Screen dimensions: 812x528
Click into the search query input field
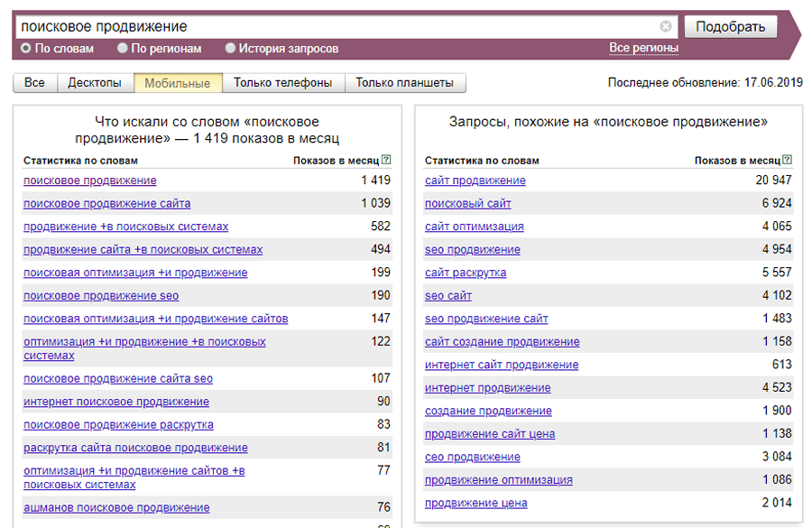pyautogui.click(x=334, y=27)
